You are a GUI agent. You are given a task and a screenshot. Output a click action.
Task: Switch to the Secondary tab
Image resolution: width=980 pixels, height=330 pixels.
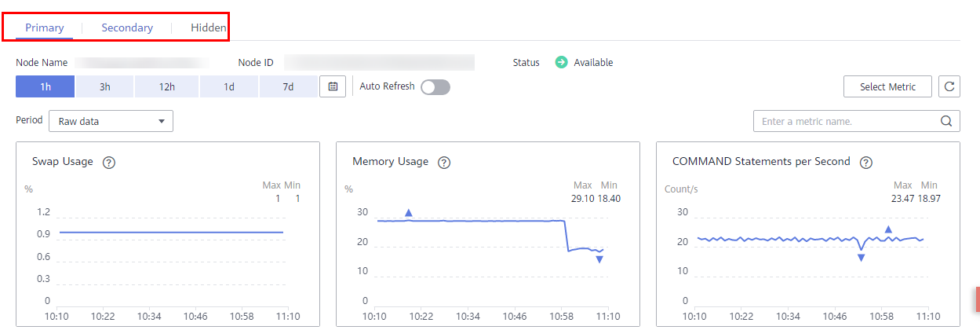click(127, 27)
